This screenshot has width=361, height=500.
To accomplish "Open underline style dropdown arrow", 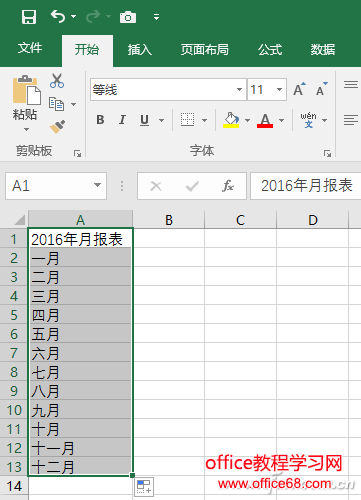I will 161,120.
